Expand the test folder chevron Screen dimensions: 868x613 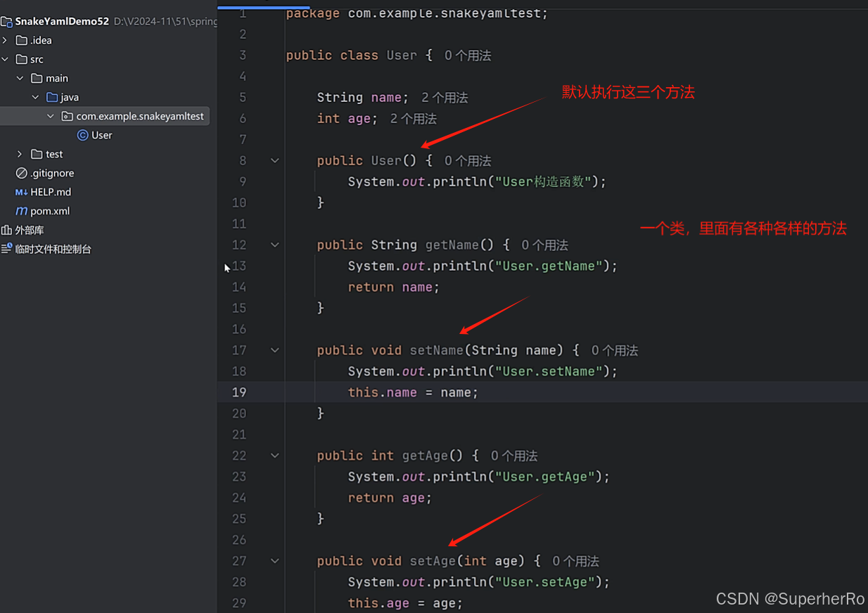click(20, 154)
